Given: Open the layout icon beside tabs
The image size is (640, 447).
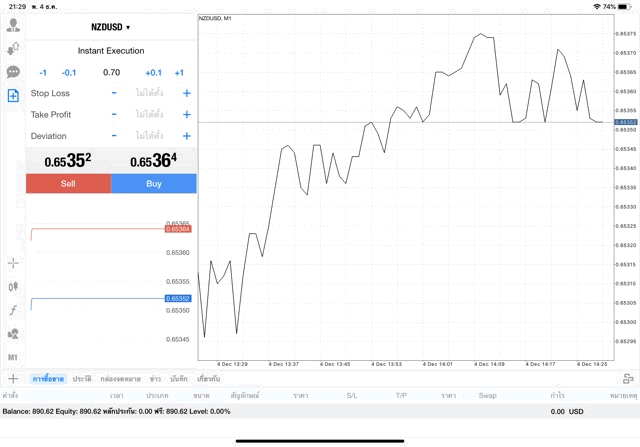Looking at the screenshot, I should click(x=628, y=379).
